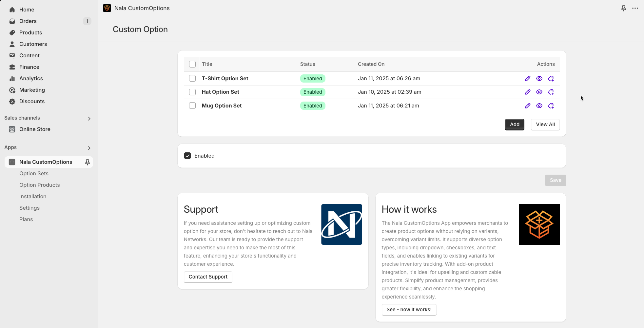Unpin Nala CustomOptions app in sidebar

coord(88,162)
